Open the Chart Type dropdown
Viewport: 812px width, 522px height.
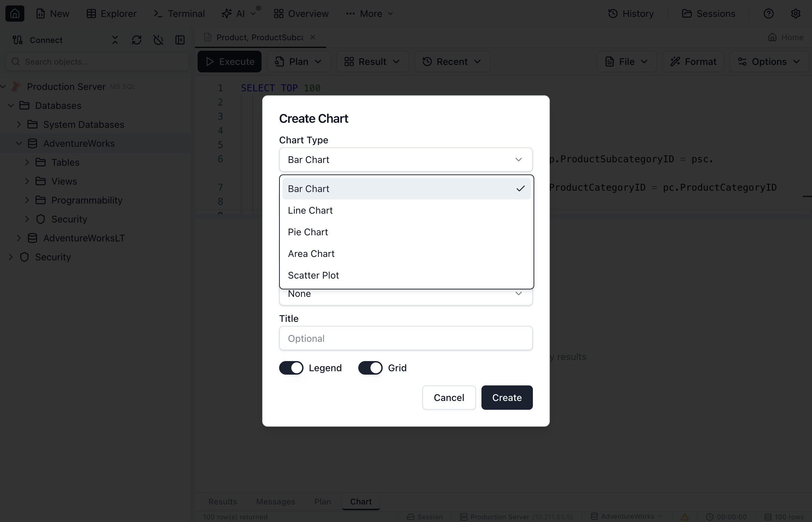click(406, 159)
